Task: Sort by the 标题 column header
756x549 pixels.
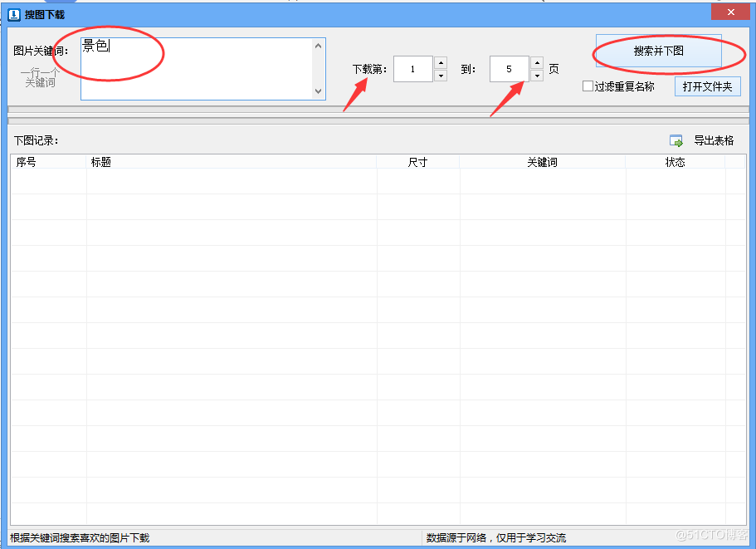Action: 232,162
